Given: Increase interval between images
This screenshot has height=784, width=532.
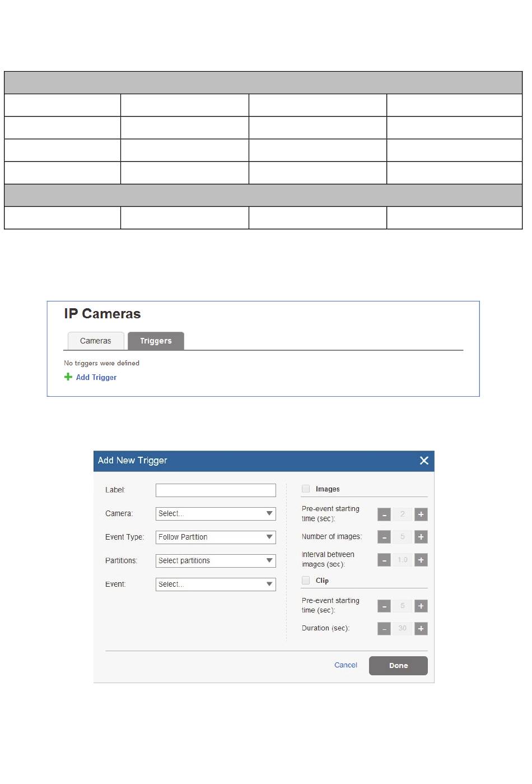Looking at the screenshot, I should click(421, 560).
